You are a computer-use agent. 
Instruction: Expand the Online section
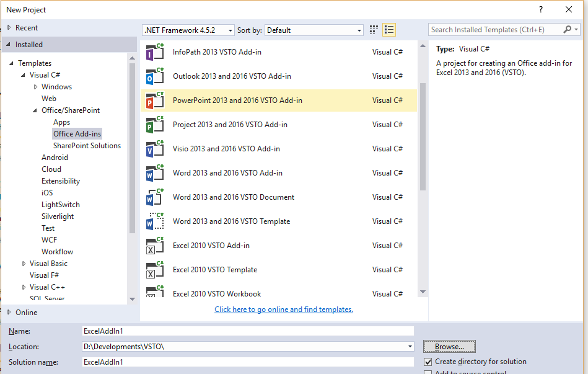pyautogui.click(x=9, y=312)
